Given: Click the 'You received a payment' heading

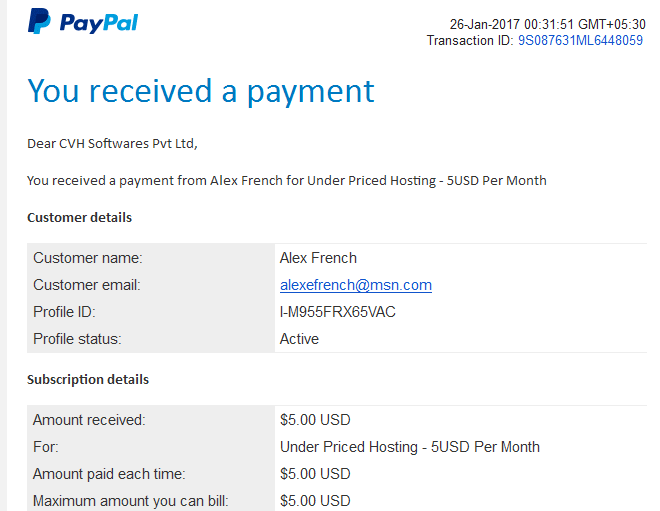Looking at the screenshot, I should [201, 91].
